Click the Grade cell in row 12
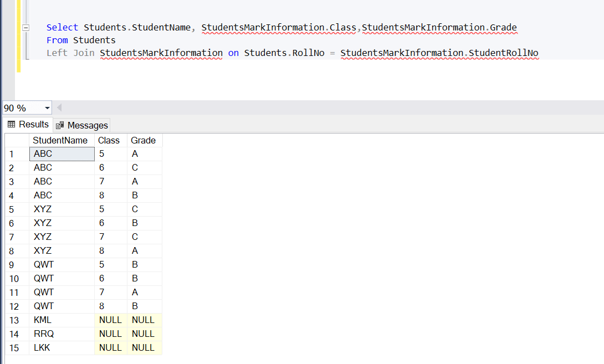 click(144, 306)
